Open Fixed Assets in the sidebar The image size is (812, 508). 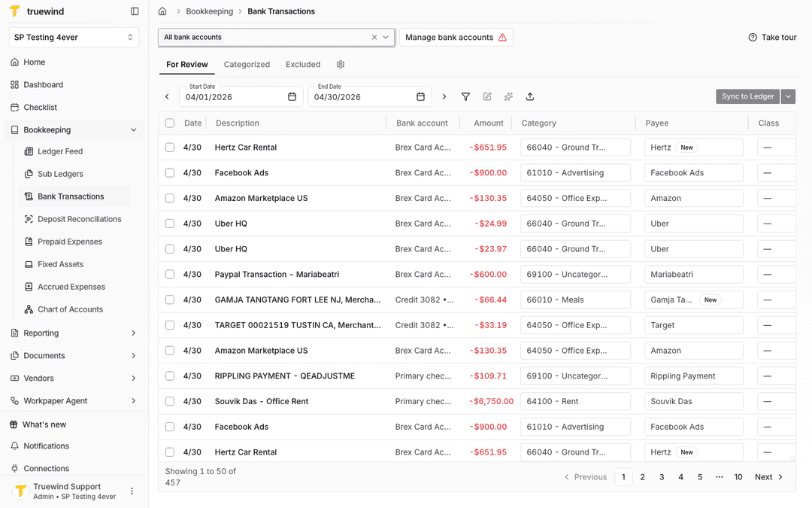60,264
